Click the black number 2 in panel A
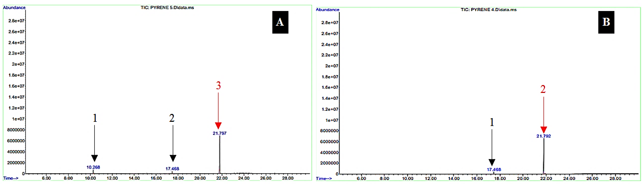 172,118
